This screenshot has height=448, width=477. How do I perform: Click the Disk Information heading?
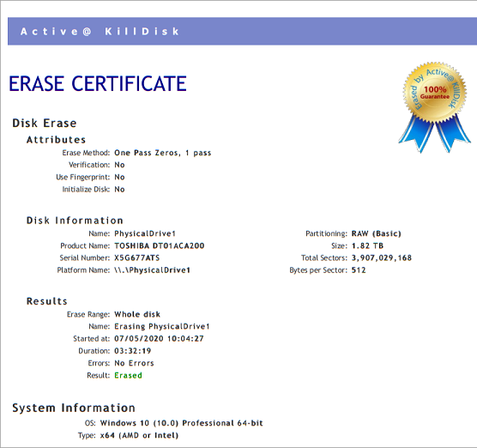(75, 221)
